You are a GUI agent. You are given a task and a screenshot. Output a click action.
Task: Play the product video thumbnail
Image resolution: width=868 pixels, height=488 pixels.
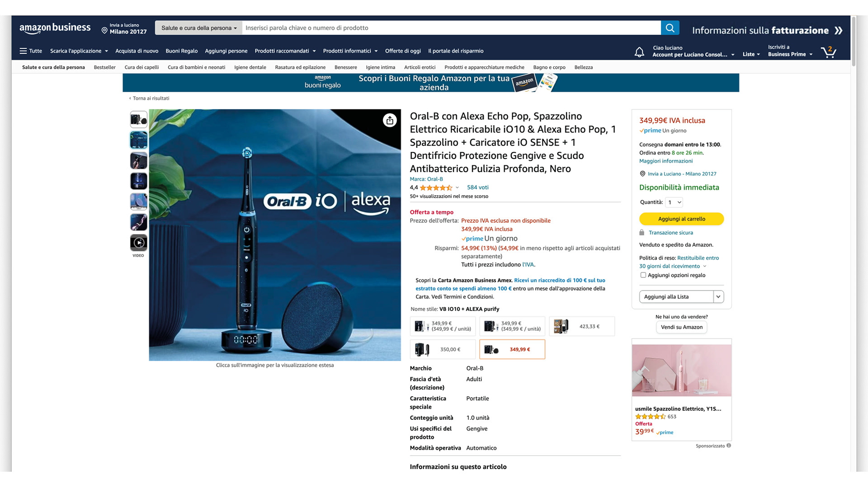[x=139, y=243]
